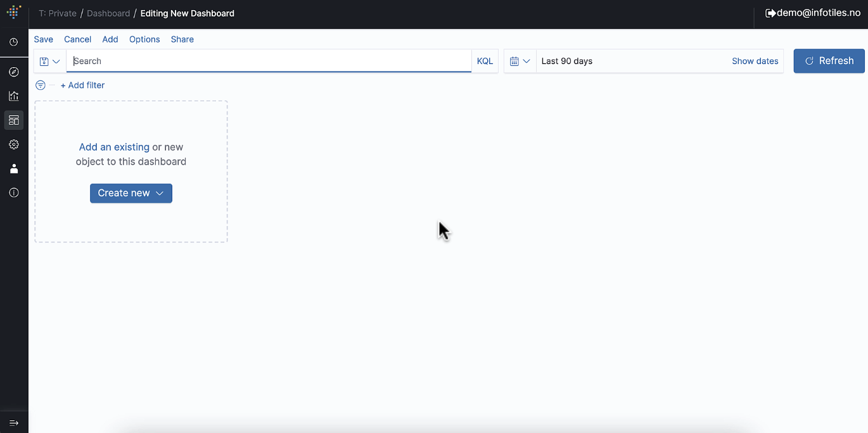
Task: Click the Editing New Dashboard breadcrumb title
Action: (x=188, y=13)
